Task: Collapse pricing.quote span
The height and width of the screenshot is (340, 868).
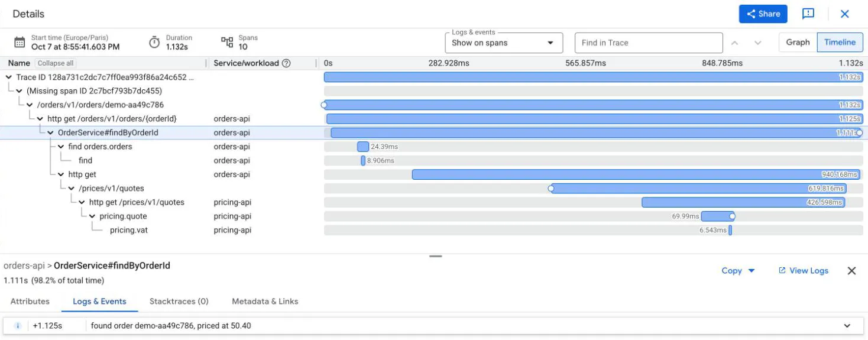Action: pos(92,216)
